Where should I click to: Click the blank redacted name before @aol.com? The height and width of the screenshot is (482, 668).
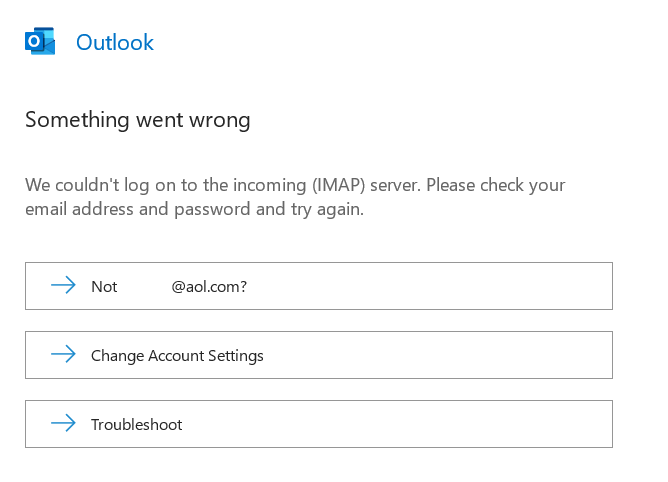(x=144, y=287)
